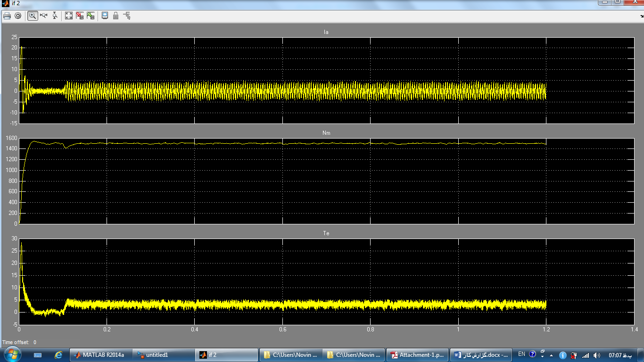Image resolution: width=644 pixels, height=362 pixels.
Task: Click the Signal selection icon
Action: click(127, 16)
